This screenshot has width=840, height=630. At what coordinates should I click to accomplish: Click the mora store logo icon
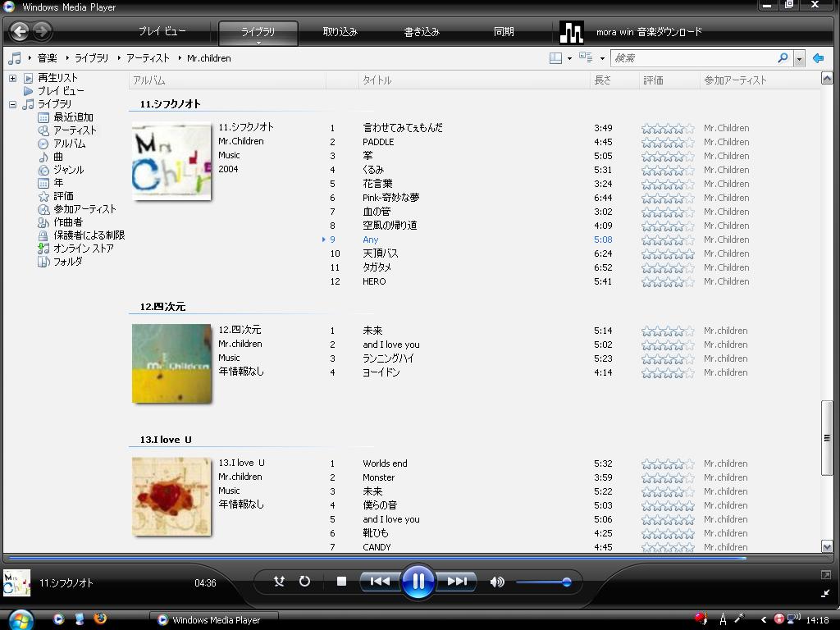(x=571, y=32)
